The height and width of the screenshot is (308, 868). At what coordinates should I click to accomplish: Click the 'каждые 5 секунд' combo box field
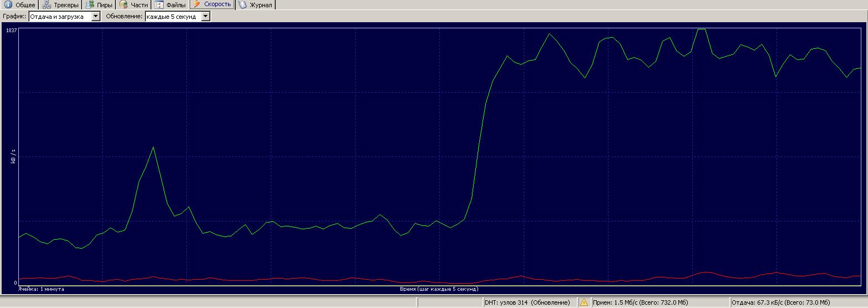point(172,17)
